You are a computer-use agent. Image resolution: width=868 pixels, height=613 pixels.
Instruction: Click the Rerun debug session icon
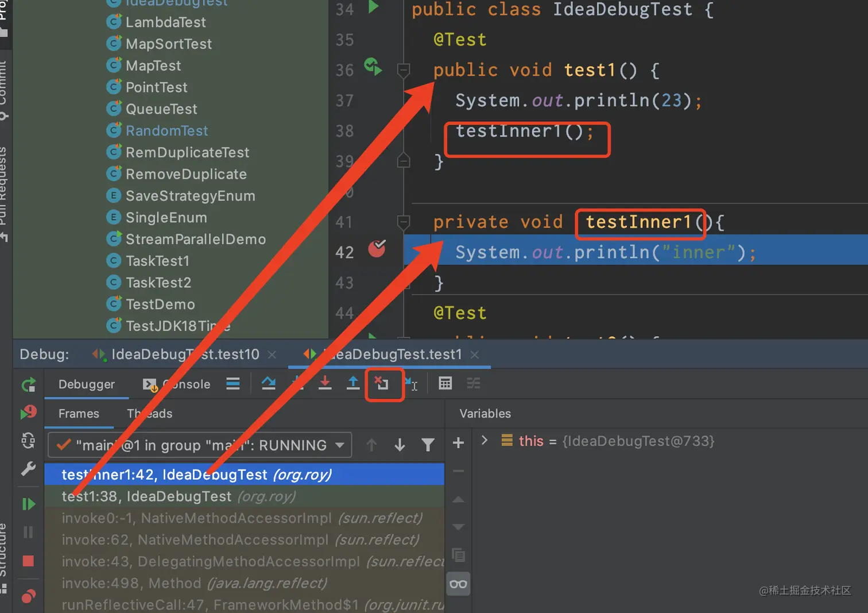pyautogui.click(x=28, y=384)
